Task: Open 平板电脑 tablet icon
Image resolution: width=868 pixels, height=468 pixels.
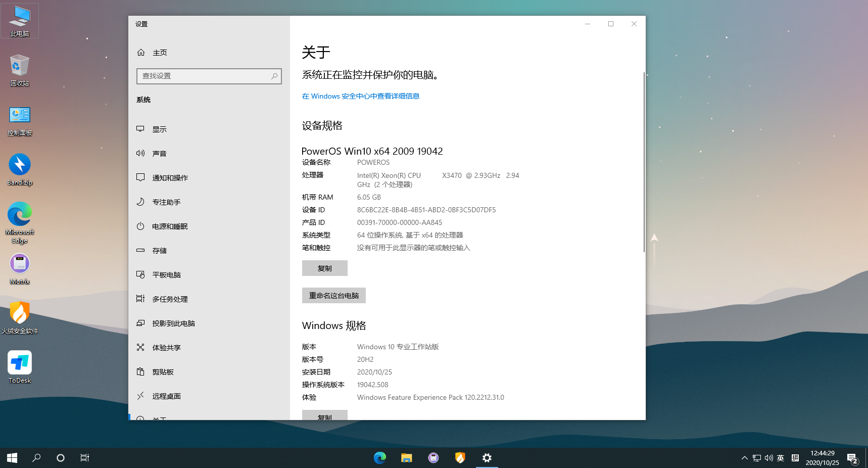Action: click(x=140, y=275)
